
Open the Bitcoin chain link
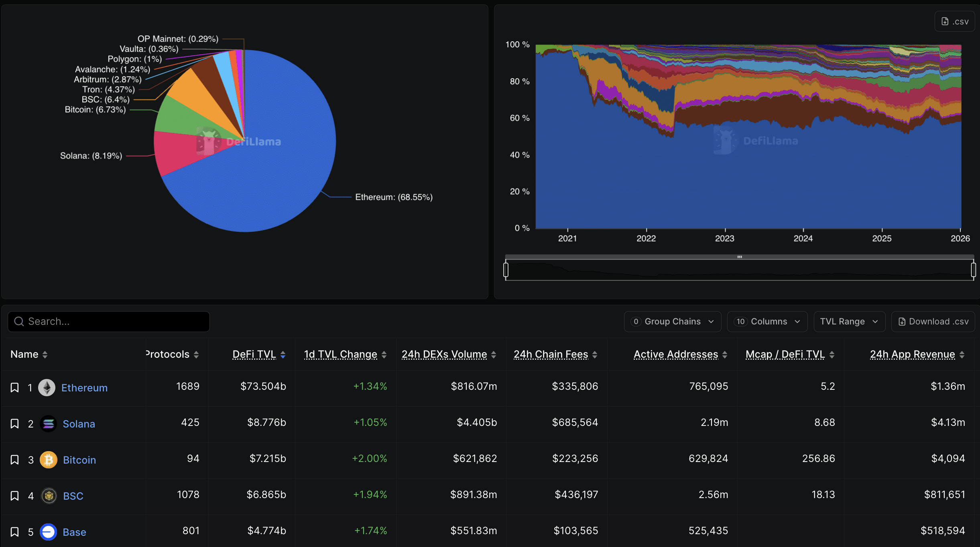pos(79,460)
